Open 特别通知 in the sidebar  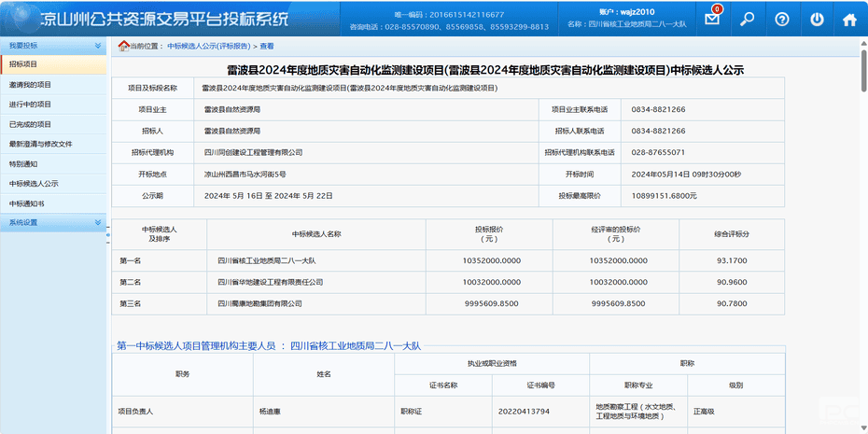(23, 163)
